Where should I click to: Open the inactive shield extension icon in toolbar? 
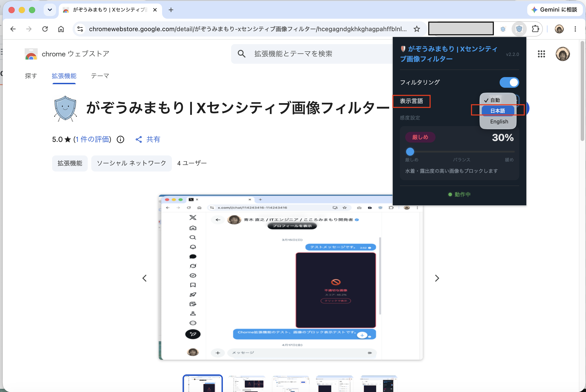point(503,29)
